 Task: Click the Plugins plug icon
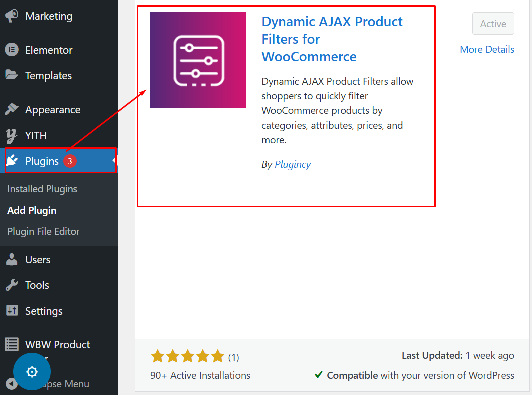click(x=12, y=160)
